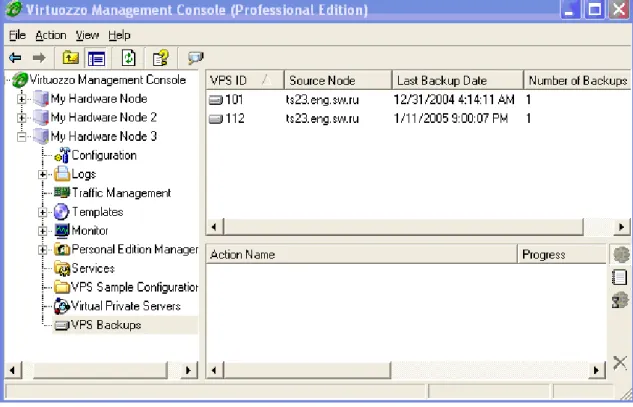Screen dimensions: 633x407
Task: Toggle the console tree view icon
Action: [96, 59]
